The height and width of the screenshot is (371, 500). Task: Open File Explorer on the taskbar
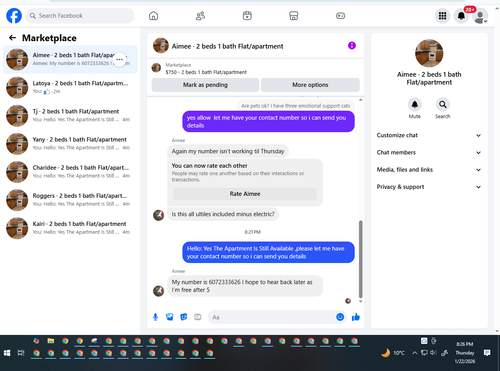(x=51, y=341)
